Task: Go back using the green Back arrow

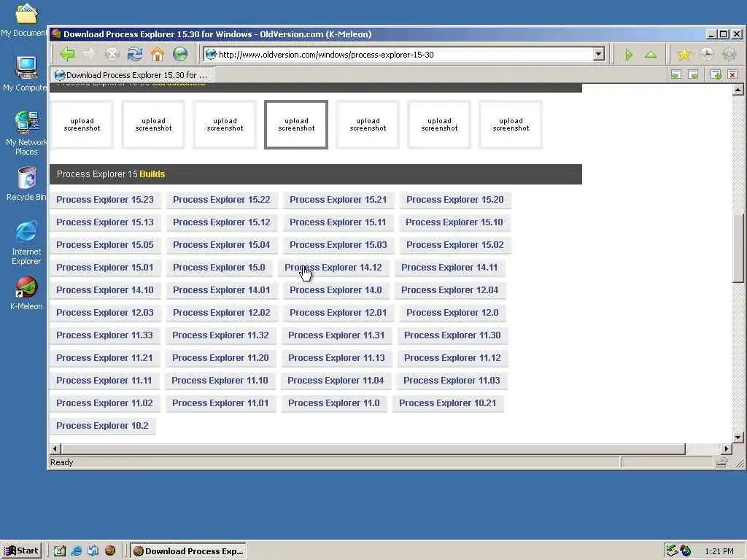Action: coord(67,54)
